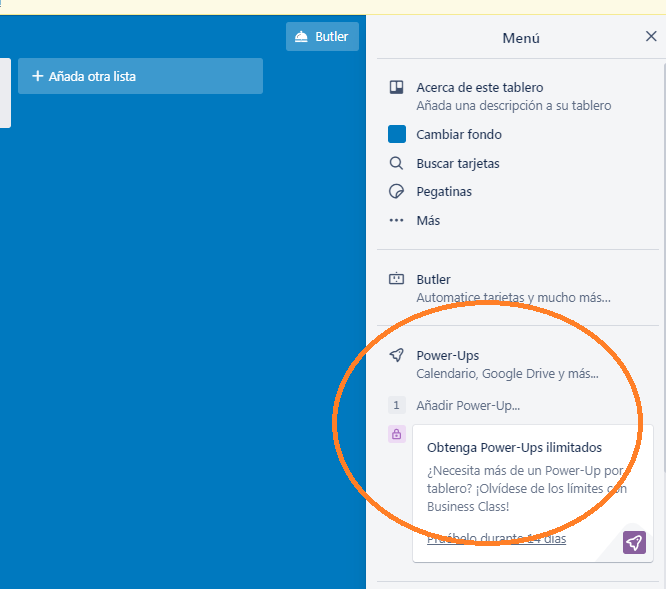This screenshot has height=589, width=666.
Task: Select 'Cambiar fondo' menu entry
Action: 459,135
